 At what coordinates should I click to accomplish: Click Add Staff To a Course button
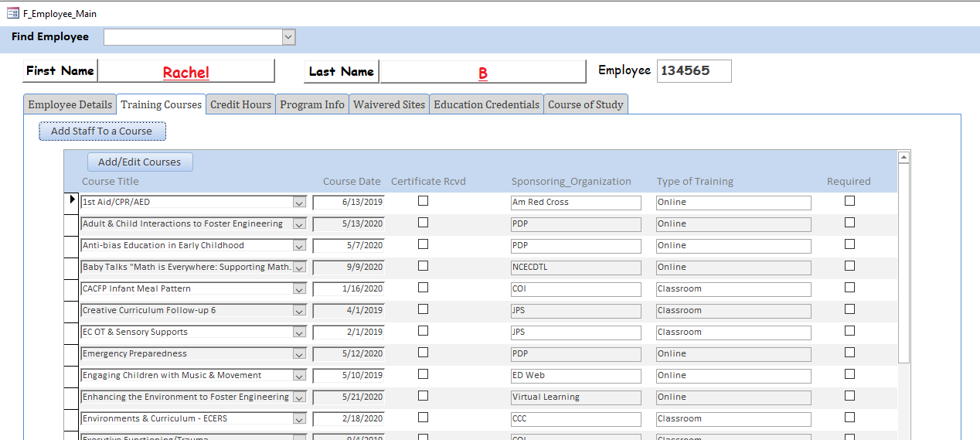click(x=102, y=131)
